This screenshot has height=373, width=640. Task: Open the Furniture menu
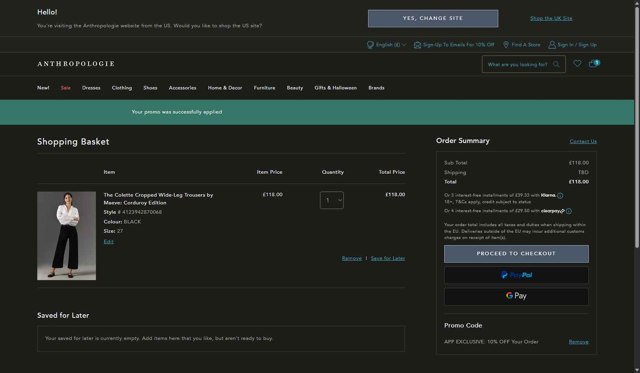pyautogui.click(x=264, y=88)
